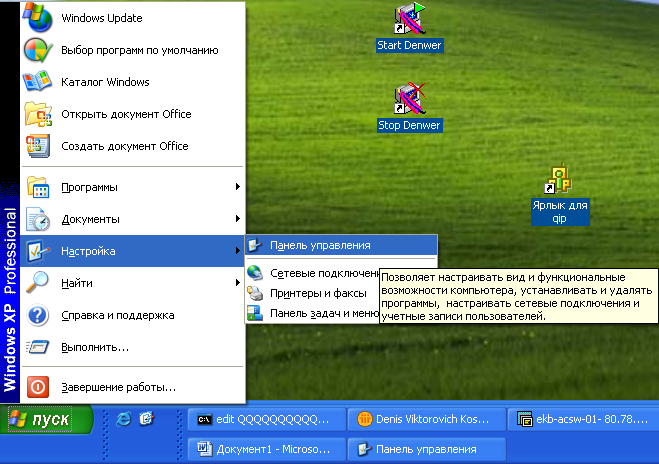This screenshot has width=659, height=464.
Task: Expand the Программы submenu arrow
Action: click(238, 187)
